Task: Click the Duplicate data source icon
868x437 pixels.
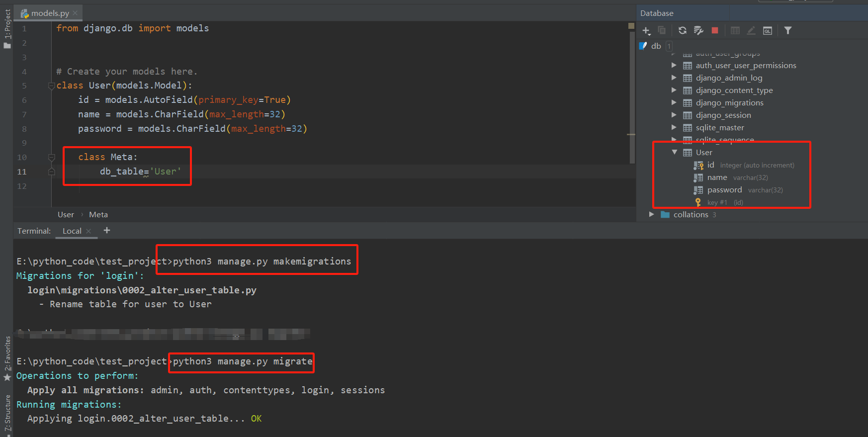Action: pos(662,31)
